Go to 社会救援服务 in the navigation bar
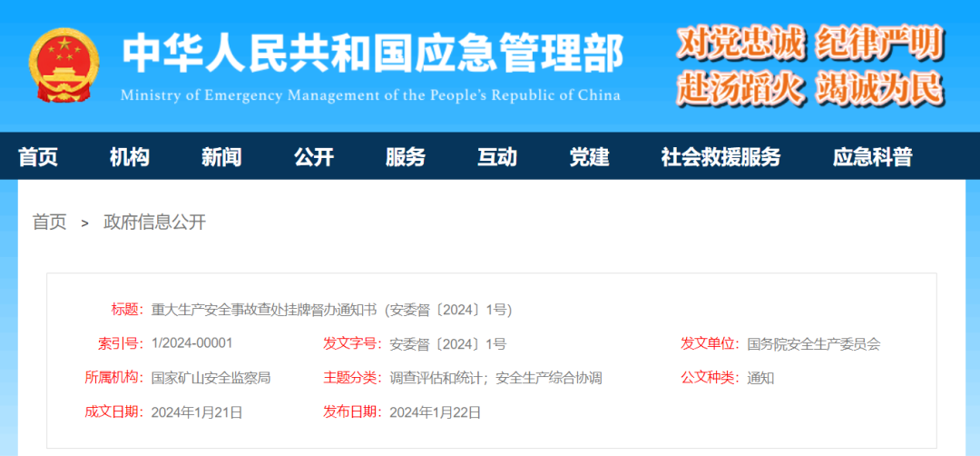The width and height of the screenshot is (980, 456). point(721,157)
